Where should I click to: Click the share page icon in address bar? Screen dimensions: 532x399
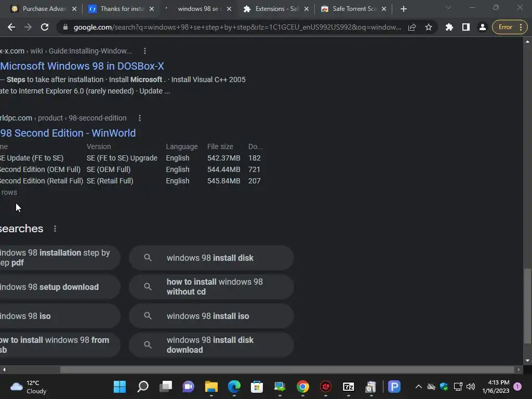coord(412,27)
